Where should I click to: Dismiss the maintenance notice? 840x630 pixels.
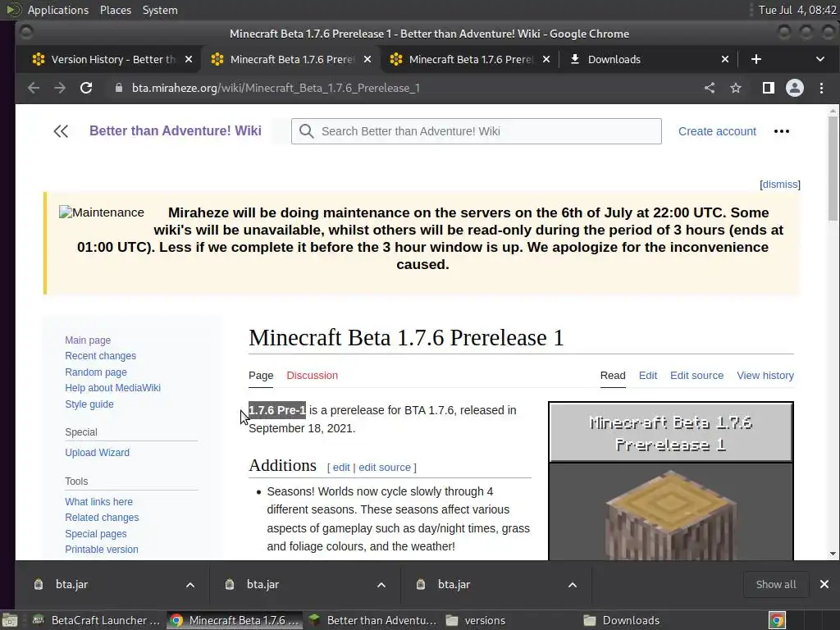coord(780,185)
